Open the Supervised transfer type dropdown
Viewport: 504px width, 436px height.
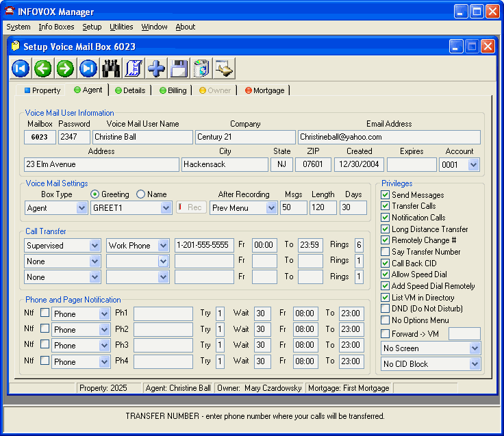pos(94,246)
